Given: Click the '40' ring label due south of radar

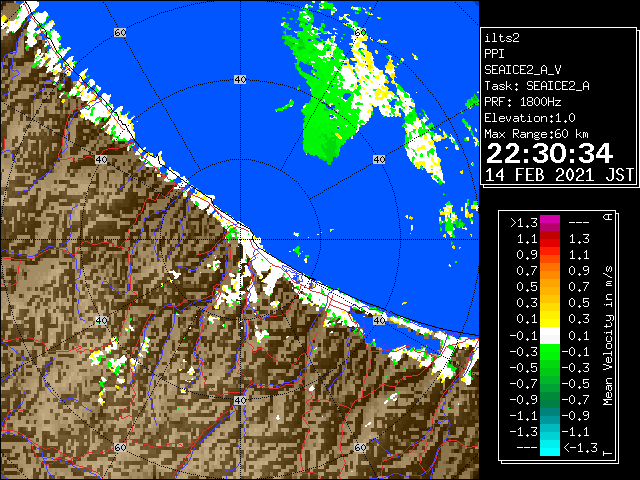Looking at the screenshot, I should tap(240, 400).
